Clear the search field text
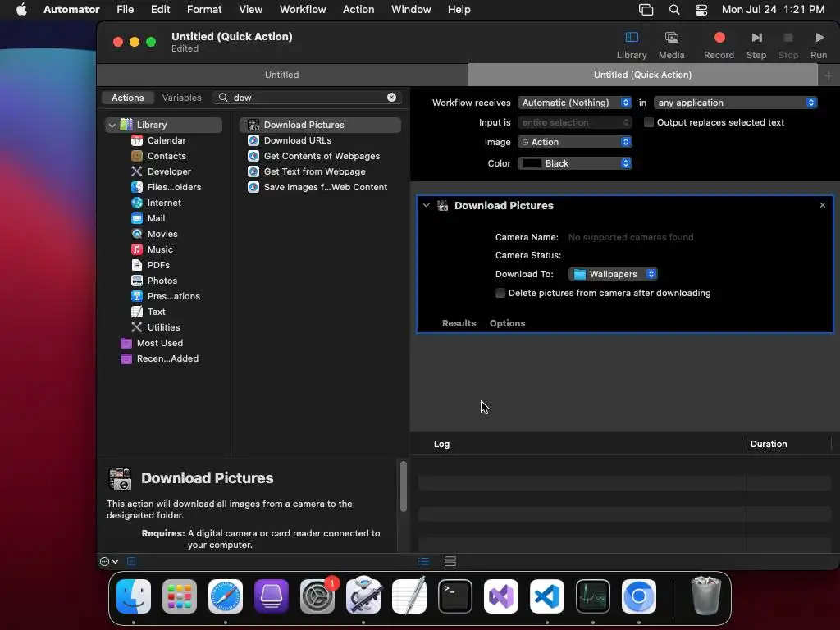 (x=391, y=97)
